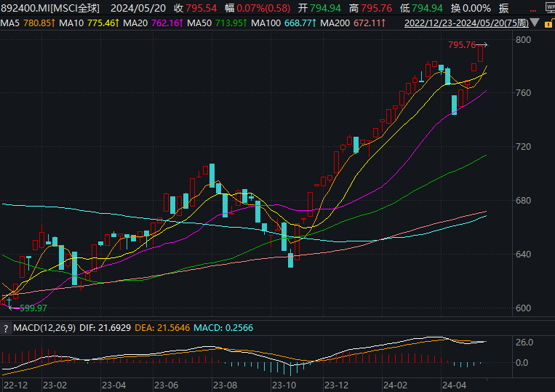The width and height of the screenshot is (555, 392).
Task: Click the 24-02 date on time axis
Action: 393,385
